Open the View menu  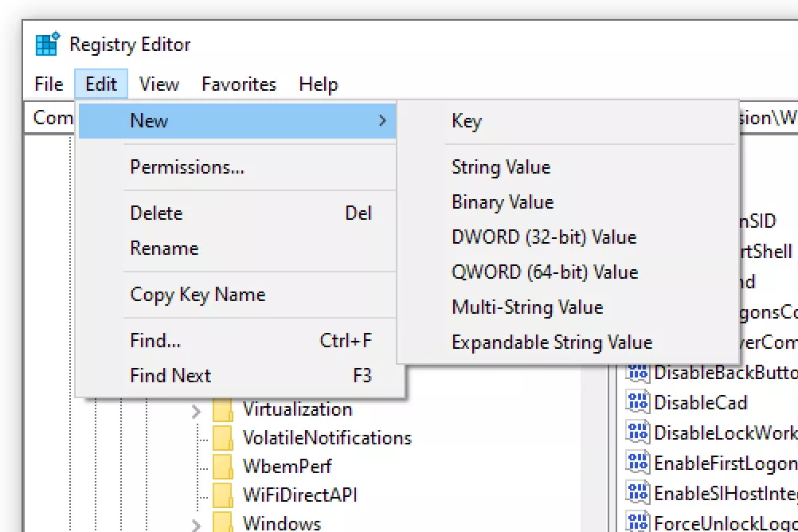[x=159, y=84]
